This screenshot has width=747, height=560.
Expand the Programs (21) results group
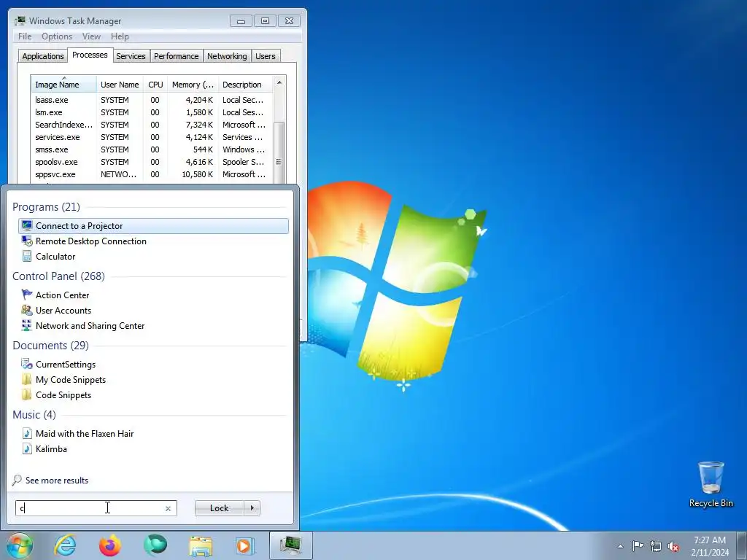[46, 206]
